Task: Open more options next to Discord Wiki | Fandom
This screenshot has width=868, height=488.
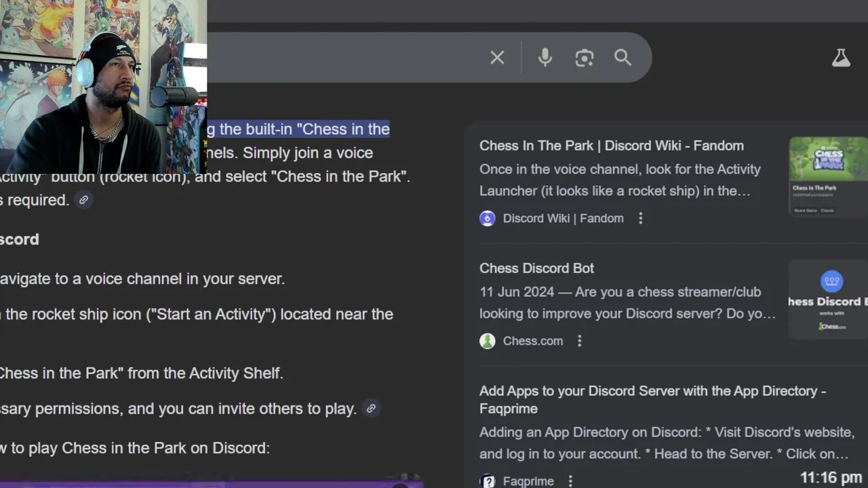Action: (640, 218)
